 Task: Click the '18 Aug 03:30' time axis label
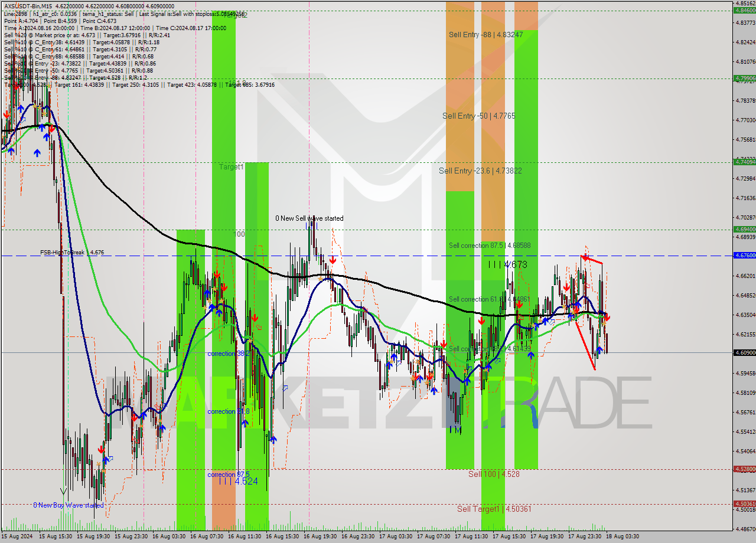pyautogui.click(x=623, y=537)
